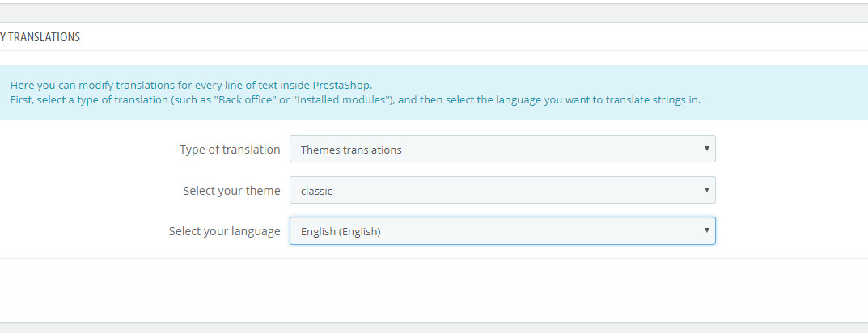868x333 pixels.
Task: Click the "classic" selected theme value
Action: click(316, 192)
